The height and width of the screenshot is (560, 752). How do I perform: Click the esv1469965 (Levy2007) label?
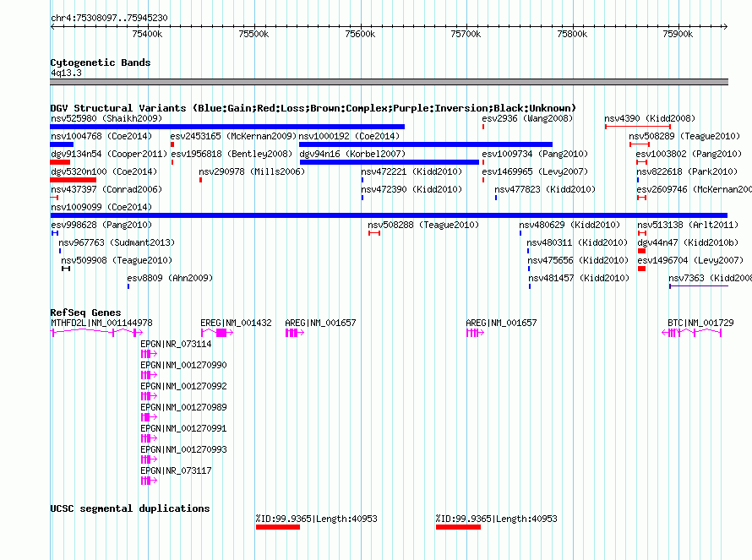coord(535,171)
